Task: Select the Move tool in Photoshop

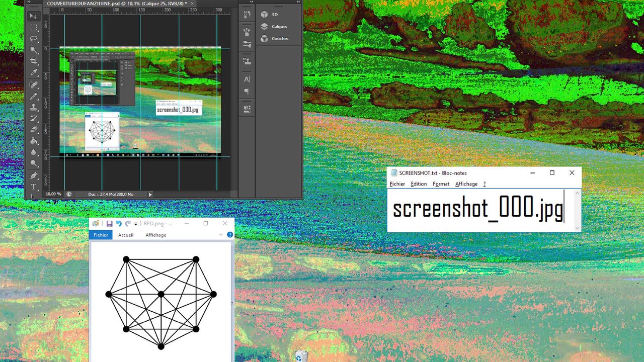Action: click(x=34, y=16)
